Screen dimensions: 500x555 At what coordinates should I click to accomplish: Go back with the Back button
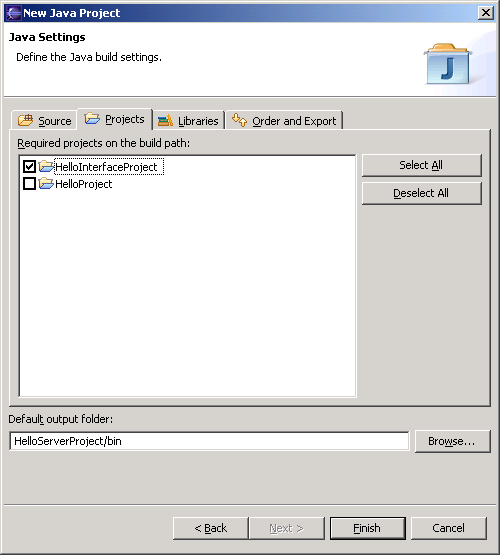tap(211, 528)
